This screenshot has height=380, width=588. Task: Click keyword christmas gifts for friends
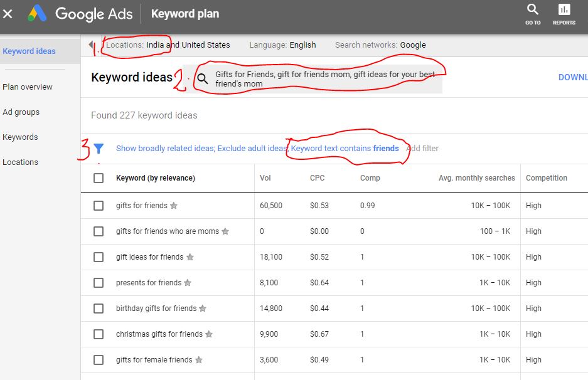click(159, 334)
